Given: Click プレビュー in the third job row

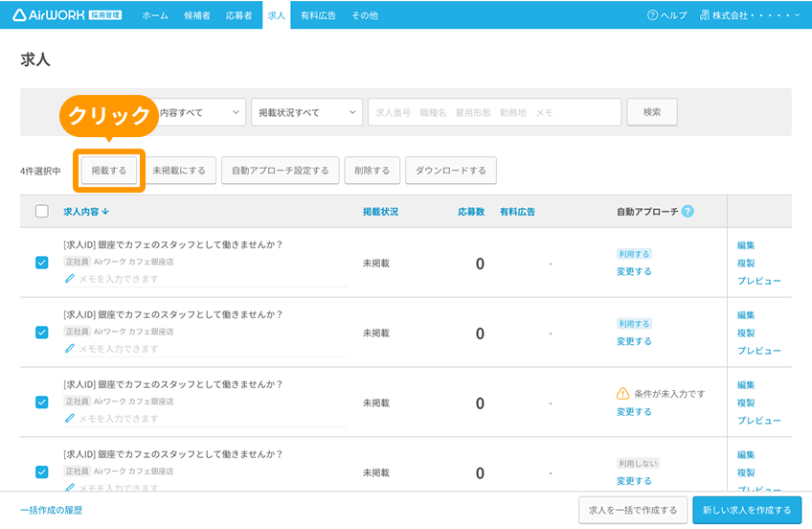Looking at the screenshot, I should click(759, 421).
